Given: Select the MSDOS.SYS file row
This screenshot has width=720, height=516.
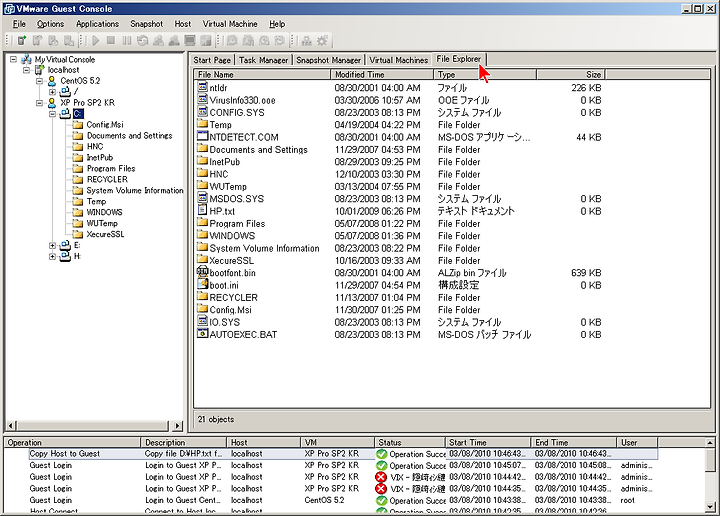Looking at the screenshot, I should tap(399, 199).
